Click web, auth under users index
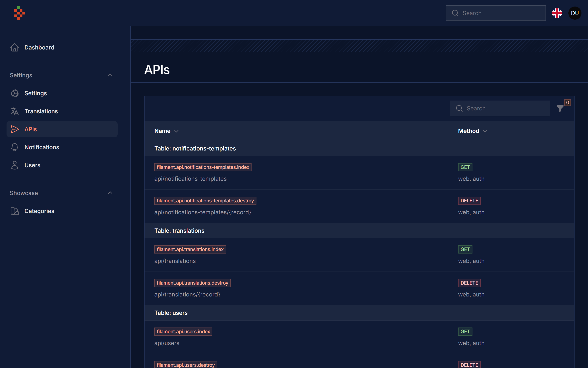 coord(471,343)
